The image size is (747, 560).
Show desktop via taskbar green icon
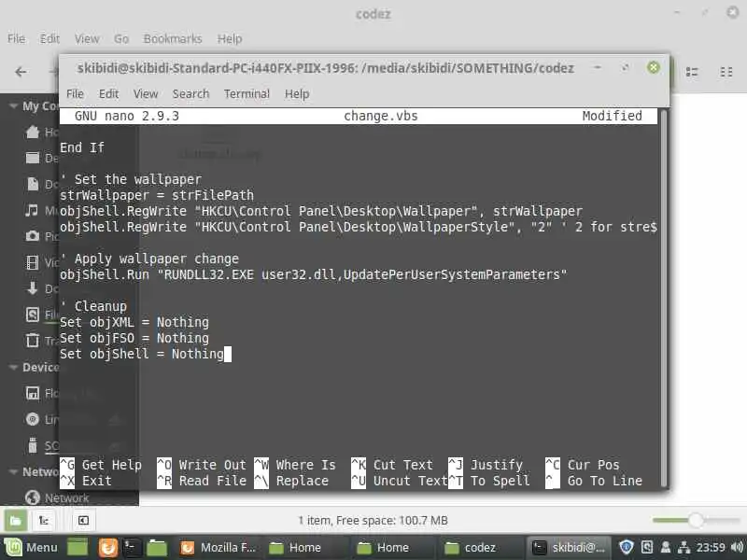tap(78, 548)
